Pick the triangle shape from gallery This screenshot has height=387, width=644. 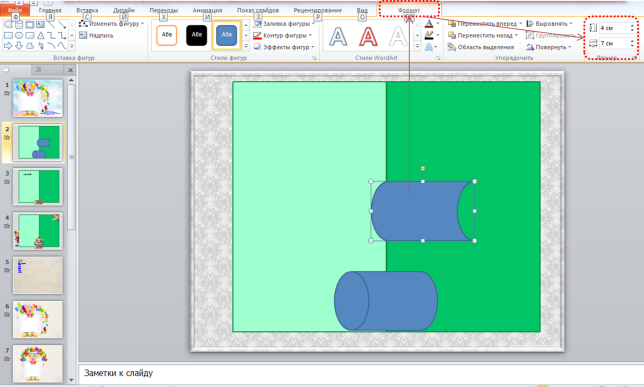coord(41,35)
